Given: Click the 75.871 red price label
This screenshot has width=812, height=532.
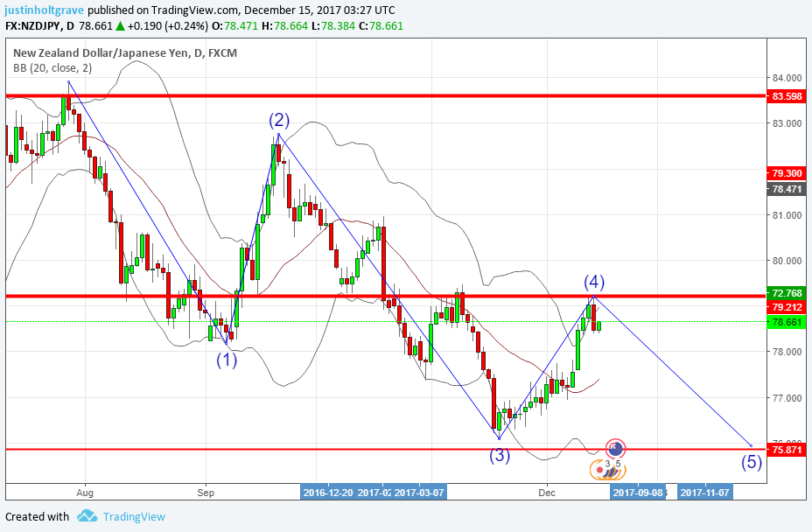Looking at the screenshot, I should point(787,450).
